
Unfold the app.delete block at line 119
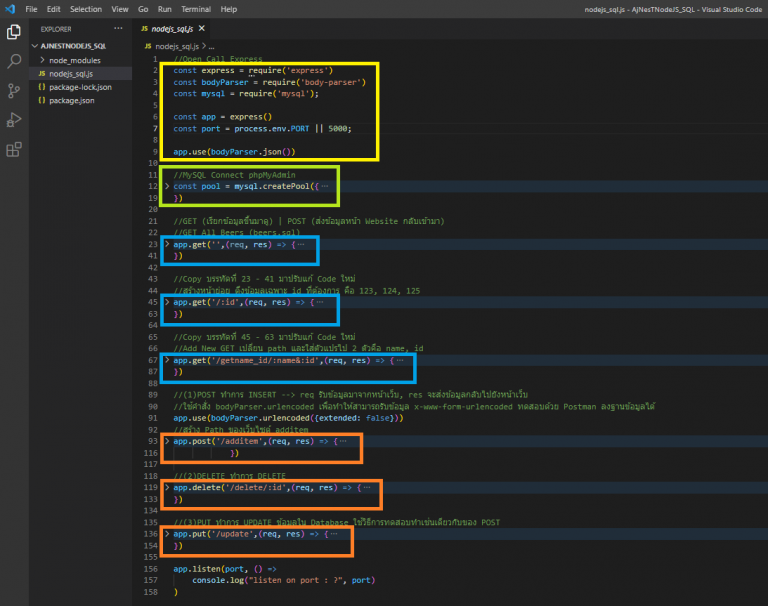[168, 487]
